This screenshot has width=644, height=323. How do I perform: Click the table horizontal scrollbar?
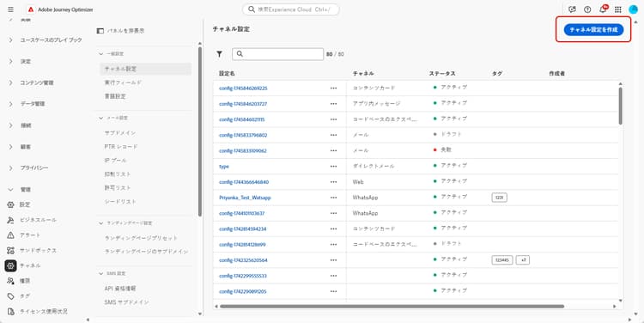[x=392, y=306]
